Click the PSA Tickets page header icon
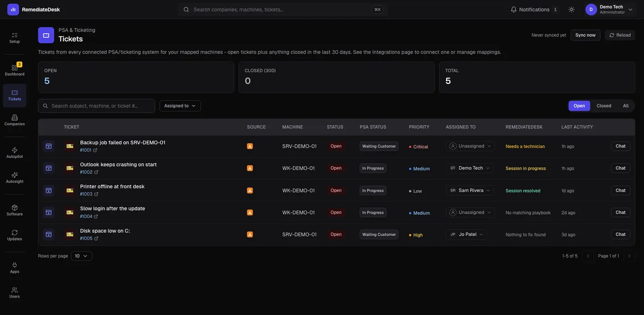This screenshot has height=315, width=644. (46, 35)
